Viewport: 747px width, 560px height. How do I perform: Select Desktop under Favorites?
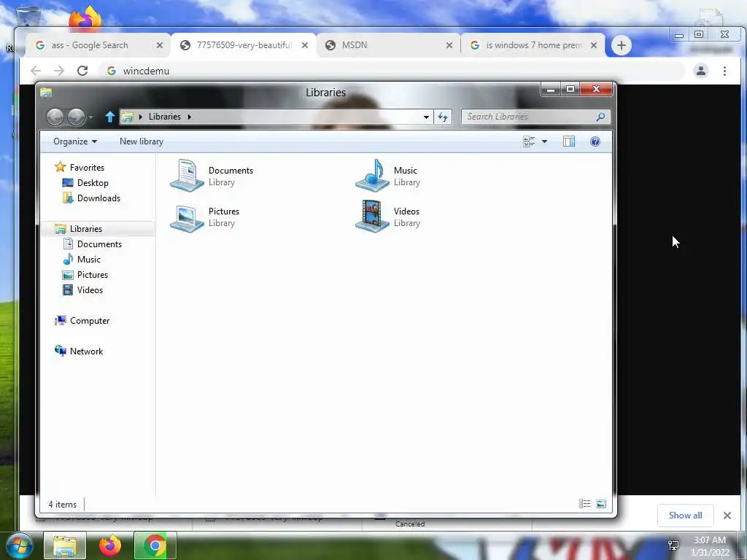point(93,183)
